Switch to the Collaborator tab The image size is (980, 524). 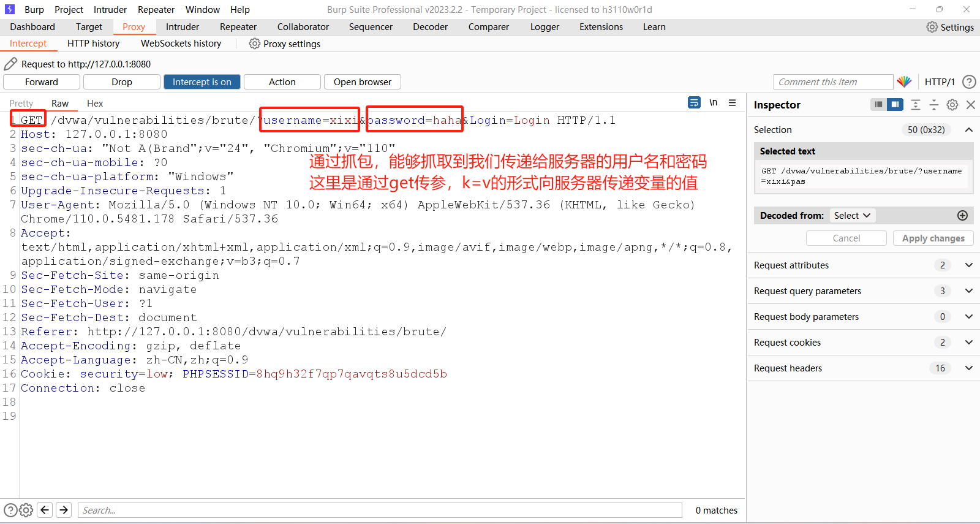tap(303, 27)
